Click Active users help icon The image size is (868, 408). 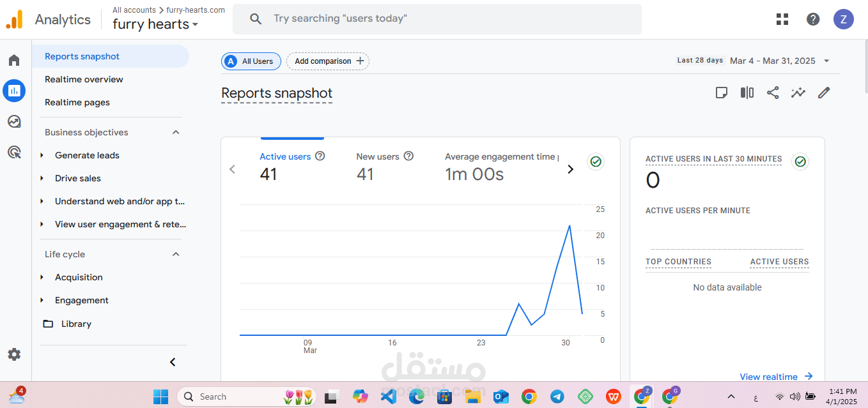coord(320,156)
